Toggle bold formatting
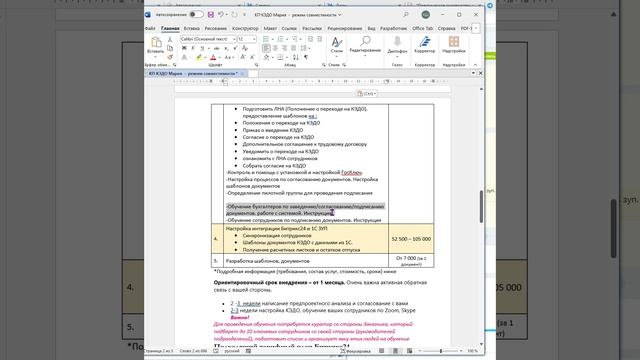Image resolution: width=640 pixels, height=360 pixels. (184, 48)
